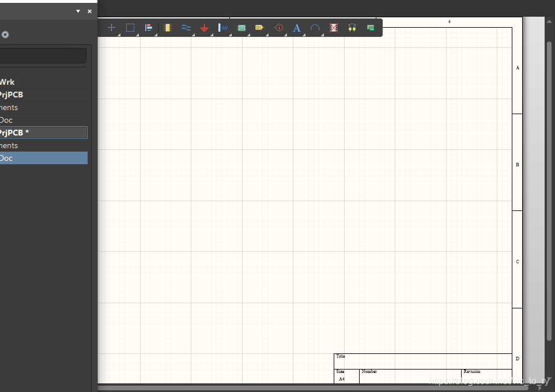Click zone label 'A' on sheet border
This screenshot has height=392, width=555.
coord(518,67)
